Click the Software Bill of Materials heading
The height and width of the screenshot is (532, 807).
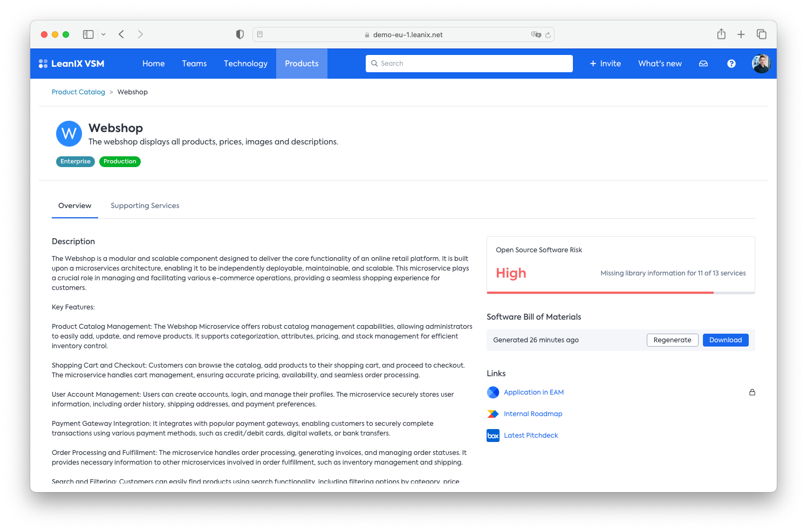(x=534, y=317)
